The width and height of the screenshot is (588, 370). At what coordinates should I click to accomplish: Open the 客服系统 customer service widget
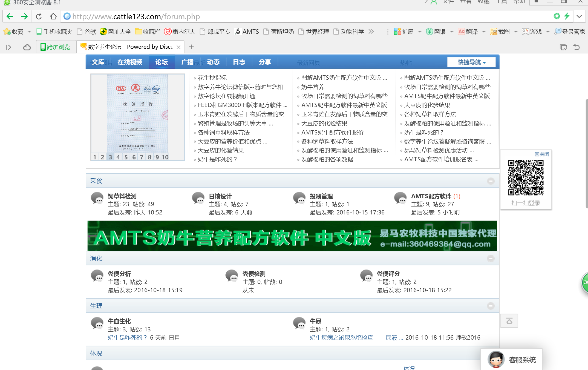point(511,360)
